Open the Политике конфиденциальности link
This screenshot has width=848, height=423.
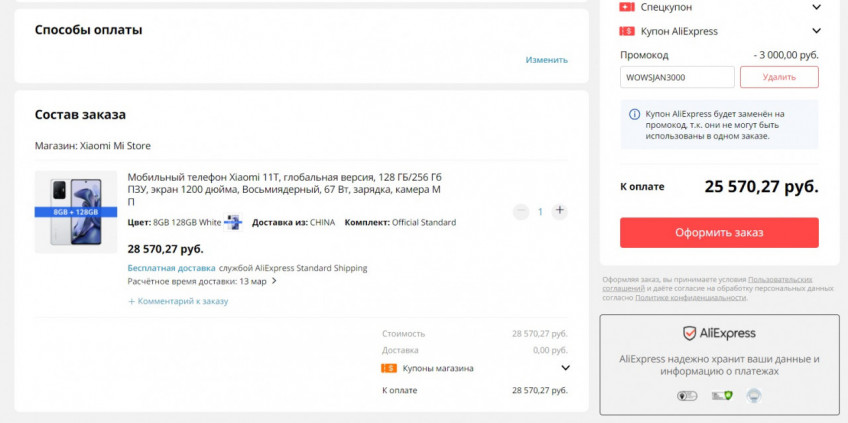tap(690, 298)
